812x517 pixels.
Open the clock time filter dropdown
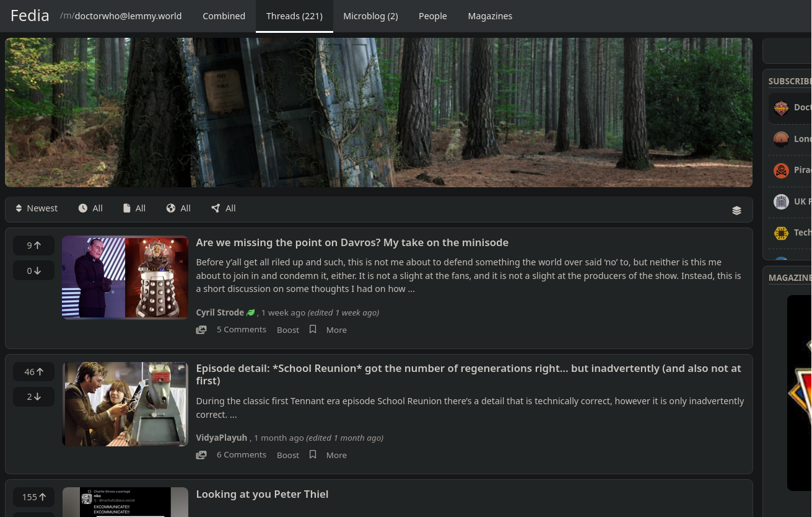pyautogui.click(x=90, y=208)
